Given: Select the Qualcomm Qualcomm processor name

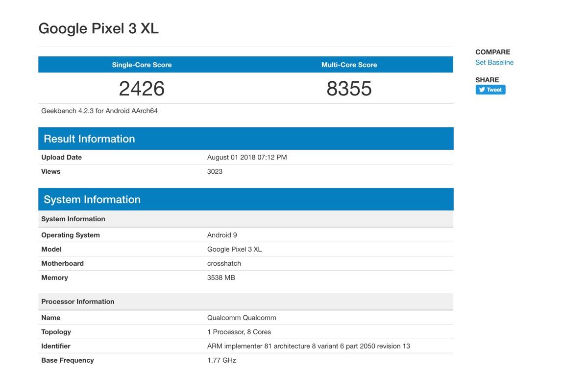Looking at the screenshot, I should pos(242,318).
